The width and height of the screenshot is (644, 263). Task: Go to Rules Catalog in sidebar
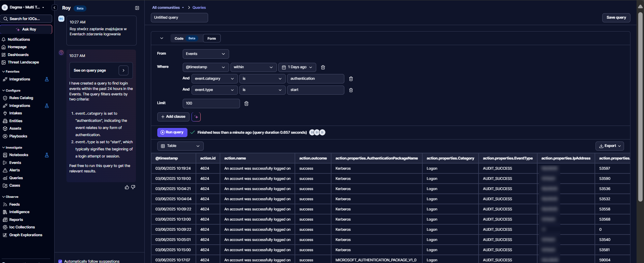click(21, 98)
